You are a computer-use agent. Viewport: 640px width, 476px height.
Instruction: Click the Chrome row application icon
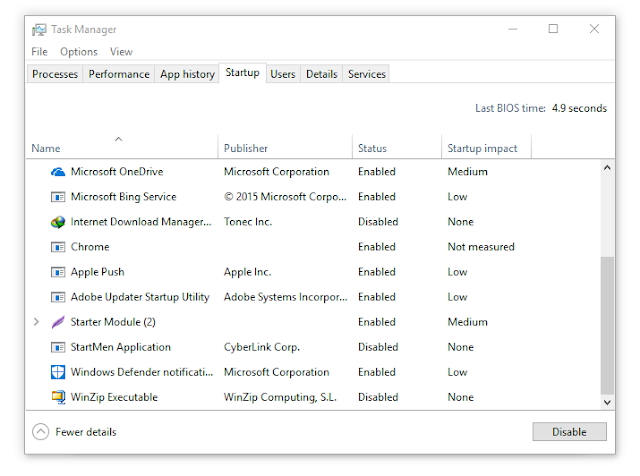(58, 247)
